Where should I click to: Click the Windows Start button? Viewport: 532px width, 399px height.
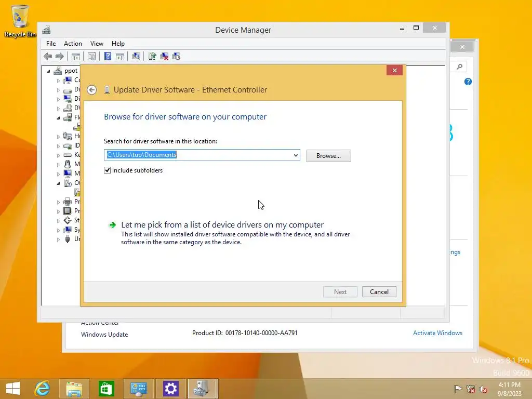[13, 389]
